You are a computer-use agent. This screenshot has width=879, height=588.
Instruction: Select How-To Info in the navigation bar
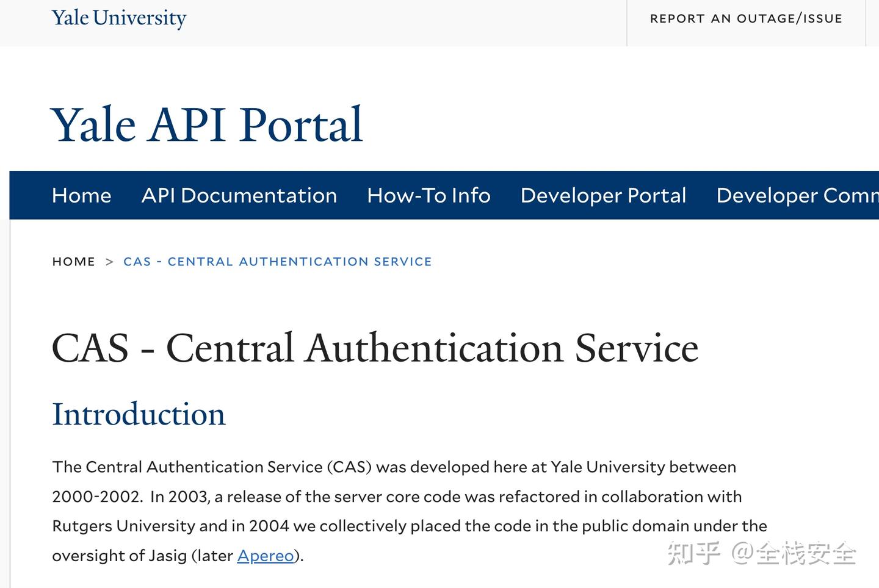(x=429, y=195)
